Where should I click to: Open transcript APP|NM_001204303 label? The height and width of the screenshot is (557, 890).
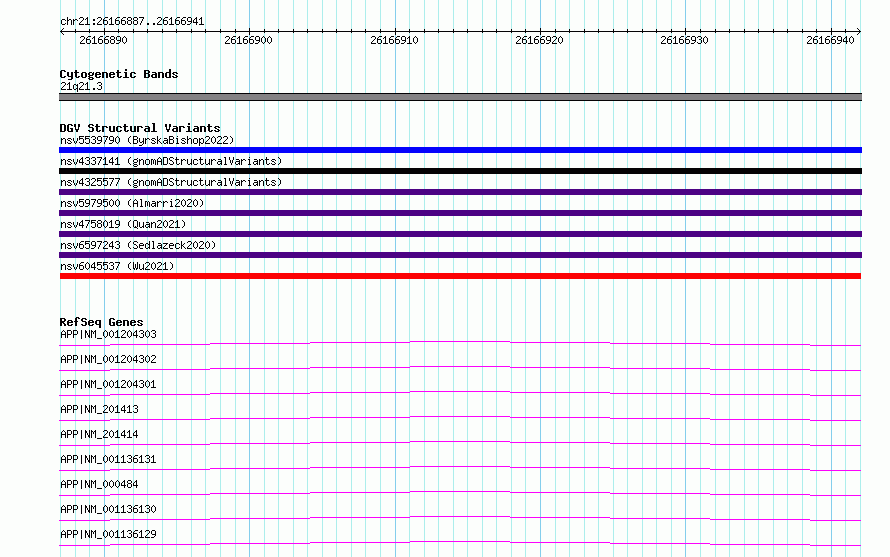click(108, 334)
